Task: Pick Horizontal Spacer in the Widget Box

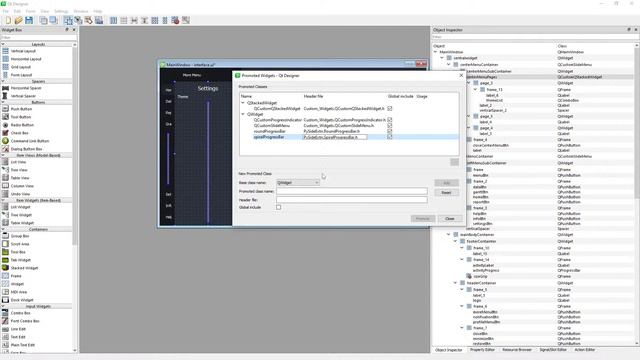Action: [26, 88]
